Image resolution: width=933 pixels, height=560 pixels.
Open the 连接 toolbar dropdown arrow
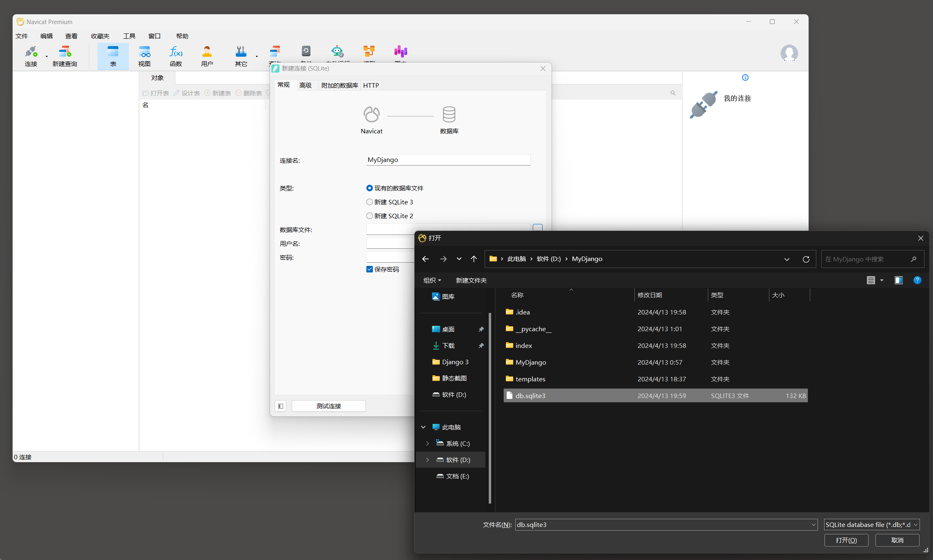[x=47, y=56]
